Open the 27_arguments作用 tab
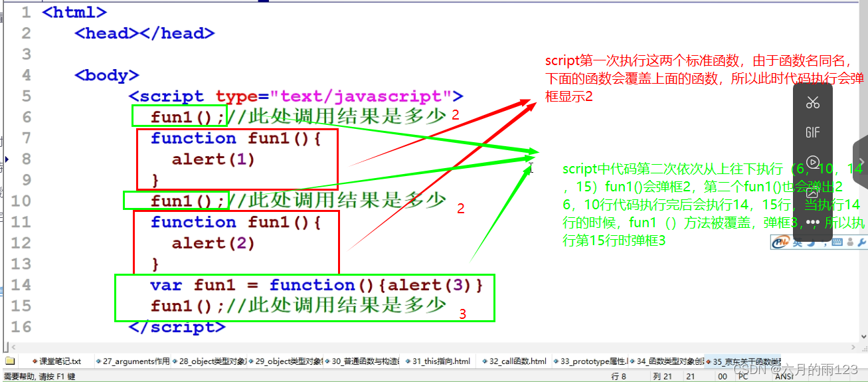 [x=133, y=361]
